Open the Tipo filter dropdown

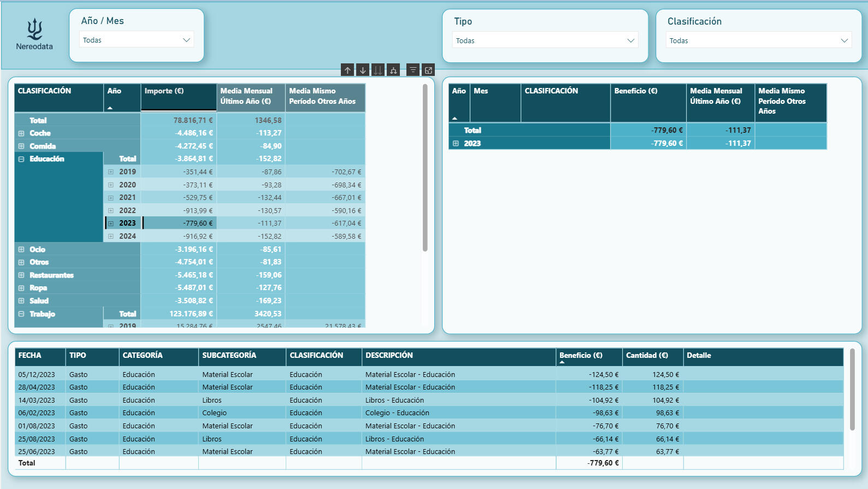(545, 40)
